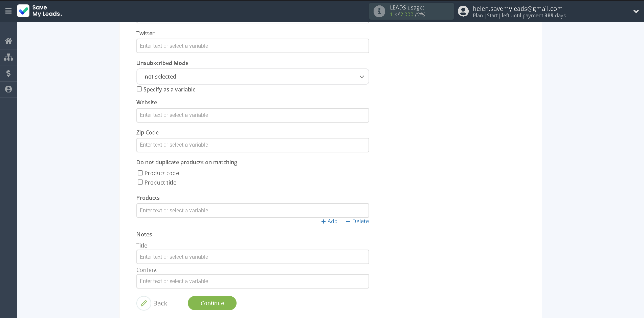
Task: Focus the Products input field
Action: [x=252, y=210]
